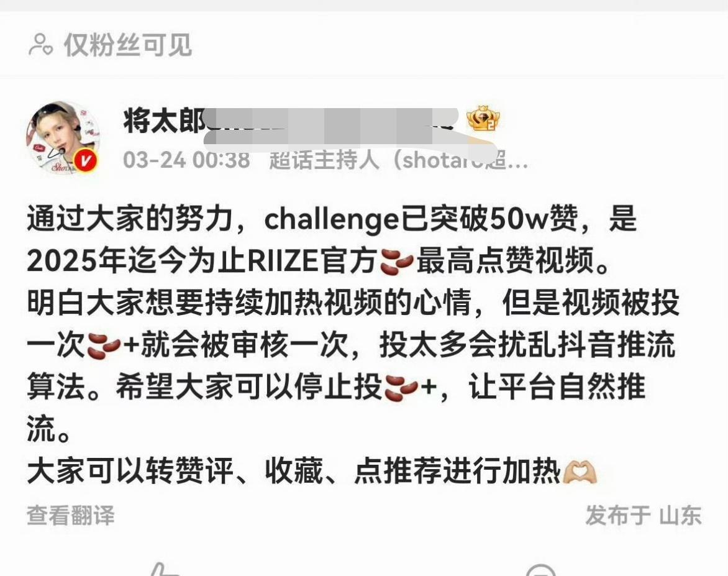
Task: Click the heart hands emoji
Action: 579,472
